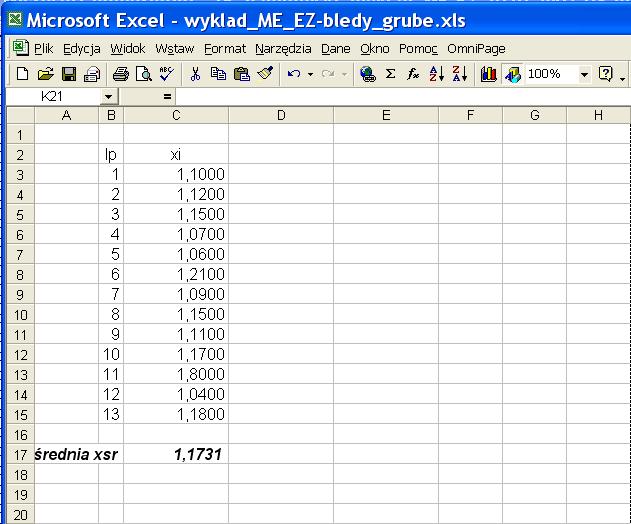
Task: Open the Pomoc menu
Action: pyautogui.click(x=418, y=49)
